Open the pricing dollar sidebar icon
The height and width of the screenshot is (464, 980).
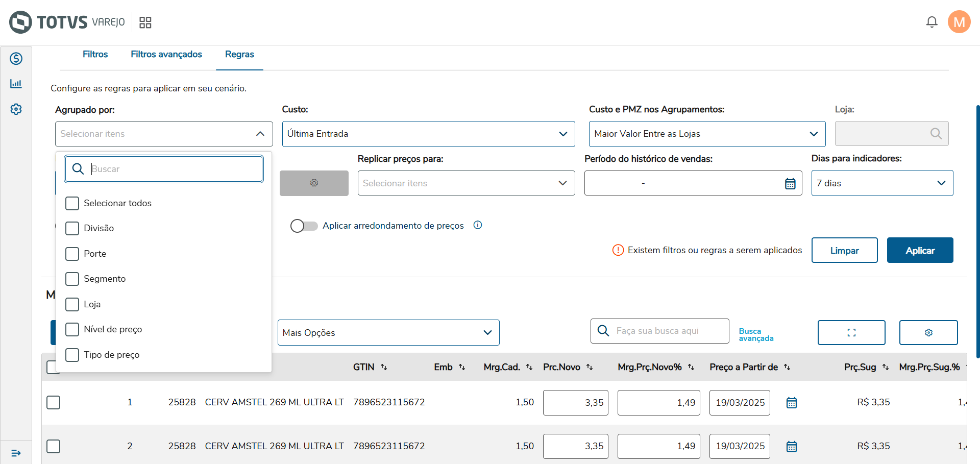coord(16,59)
